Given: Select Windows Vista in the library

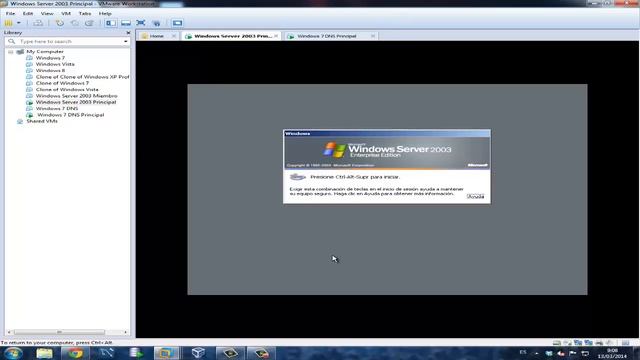Looking at the screenshot, I should tap(55, 64).
